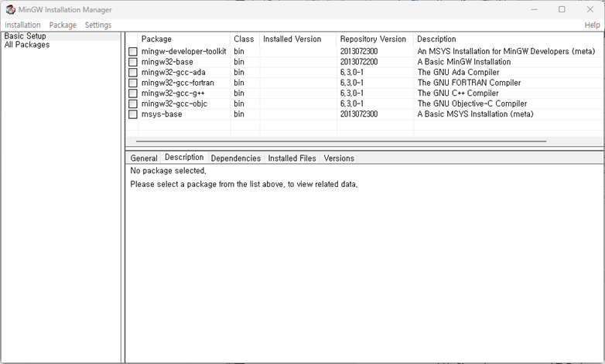
Task: Click repository version of msys-base row
Action: point(359,114)
